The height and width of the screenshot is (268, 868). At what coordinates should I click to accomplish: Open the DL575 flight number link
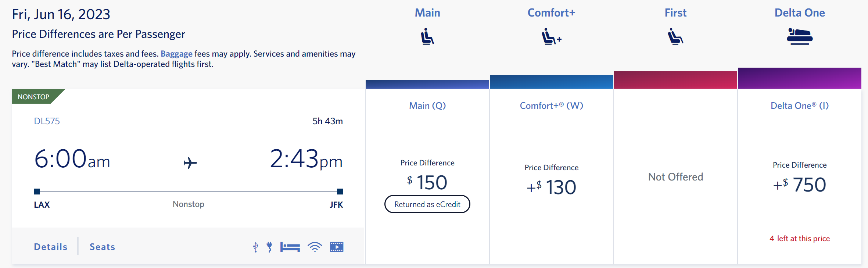tap(47, 121)
